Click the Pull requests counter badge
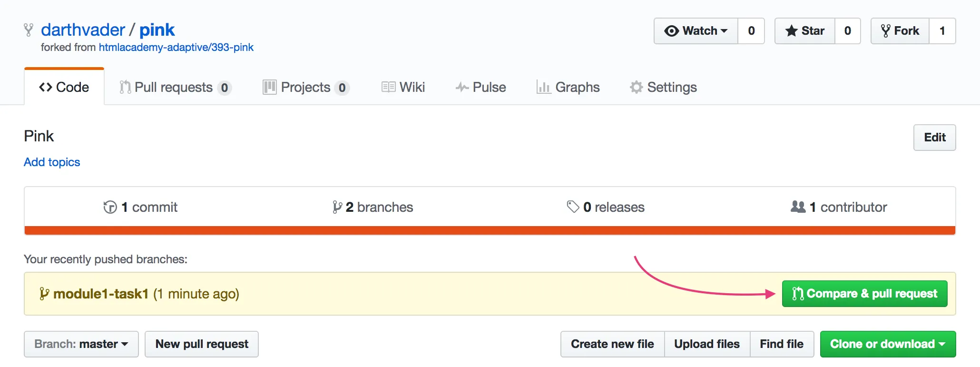 point(225,88)
